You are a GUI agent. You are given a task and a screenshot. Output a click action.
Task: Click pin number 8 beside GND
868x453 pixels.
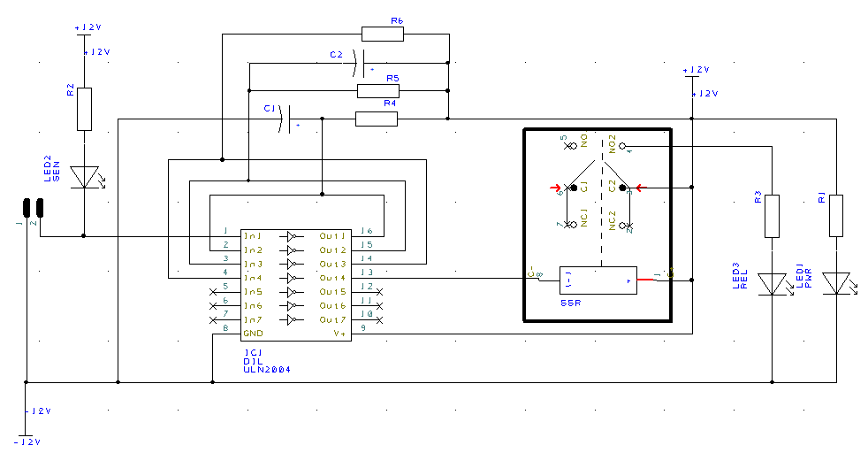[225, 328]
